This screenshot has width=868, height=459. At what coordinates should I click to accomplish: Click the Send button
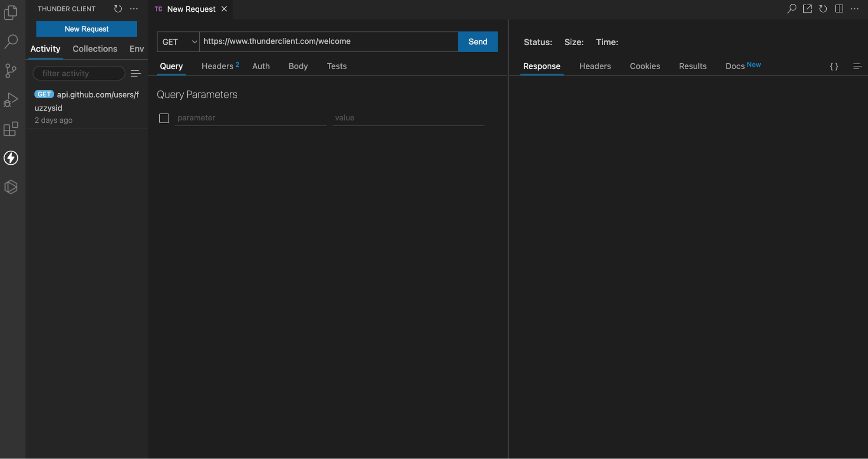tap(478, 42)
